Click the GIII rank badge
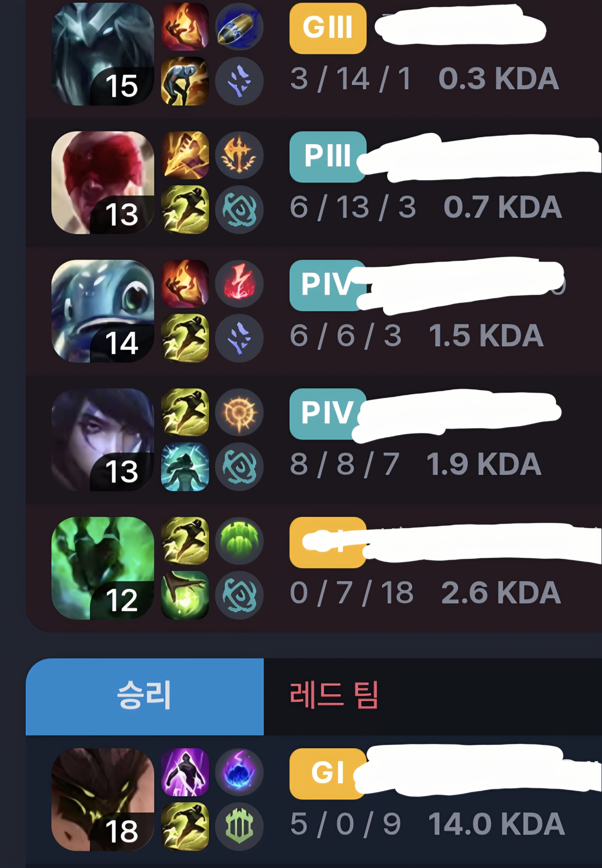Image resolution: width=602 pixels, height=868 pixels. pyautogui.click(x=328, y=28)
